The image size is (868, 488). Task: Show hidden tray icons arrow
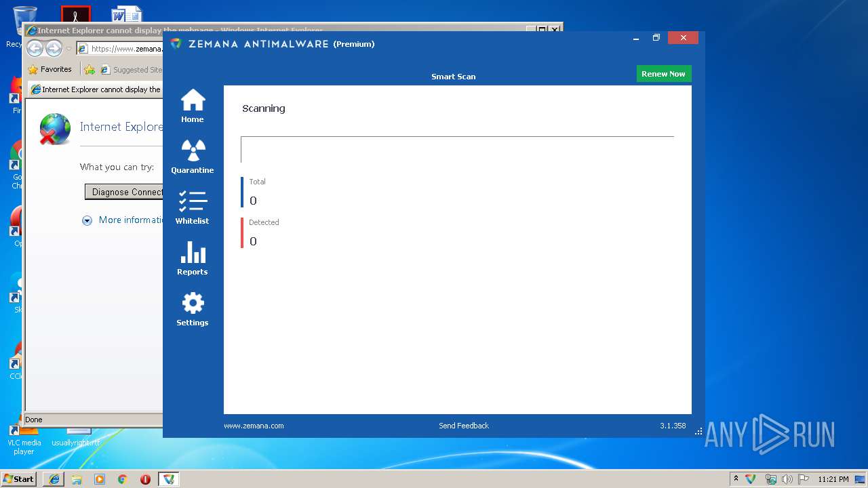point(736,479)
